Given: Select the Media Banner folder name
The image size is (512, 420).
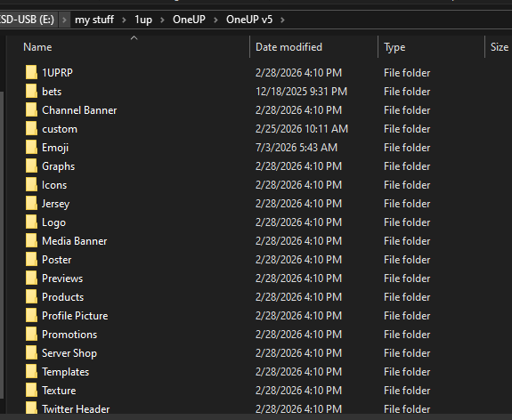Looking at the screenshot, I should 75,241.
